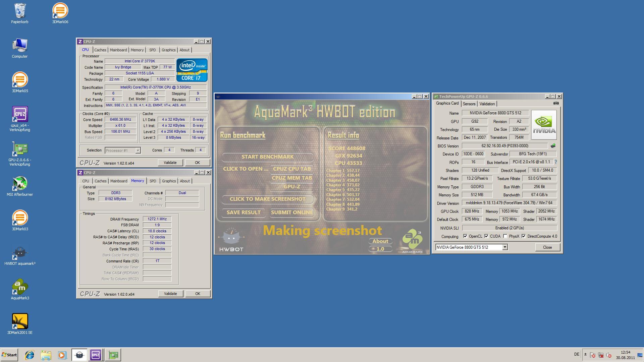Switch to SPD tab in top CPU-Z window

(x=152, y=50)
